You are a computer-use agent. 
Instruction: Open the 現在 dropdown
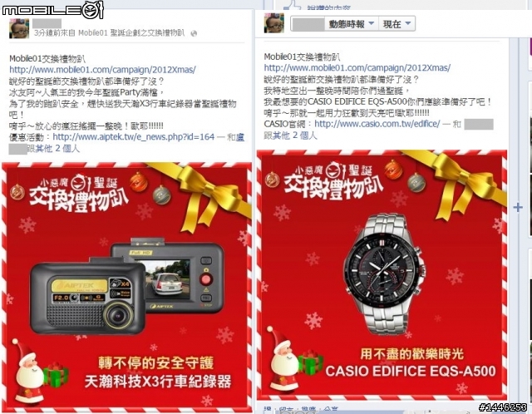(x=397, y=24)
